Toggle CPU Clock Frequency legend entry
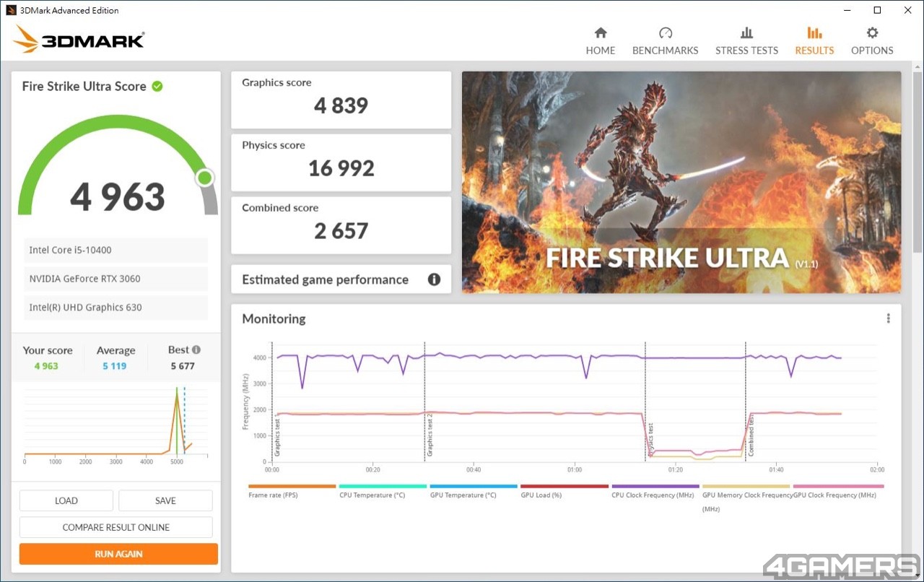Image resolution: width=924 pixels, height=582 pixels. click(x=655, y=491)
